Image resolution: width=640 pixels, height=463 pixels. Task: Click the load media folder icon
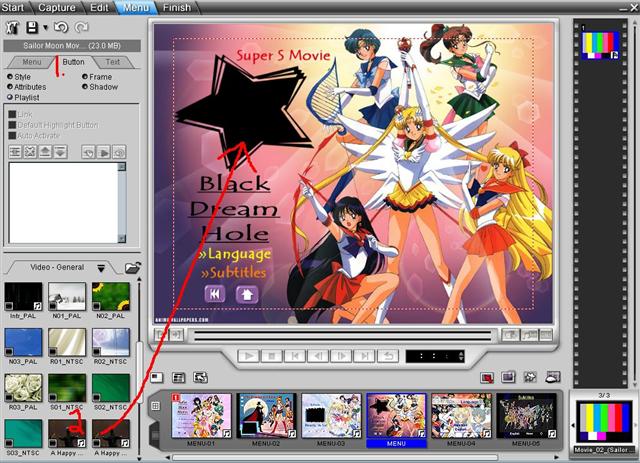click(133, 267)
